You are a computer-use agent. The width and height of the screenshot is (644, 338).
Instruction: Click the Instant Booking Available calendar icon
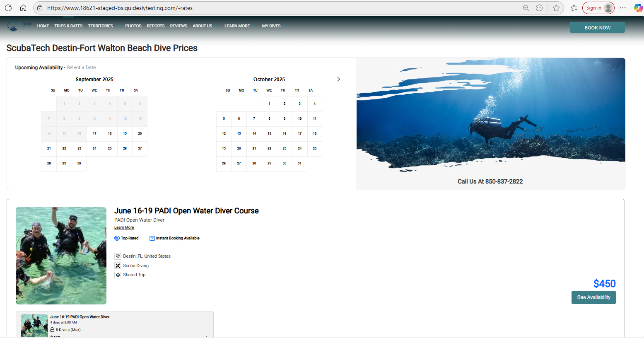coord(152,238)
